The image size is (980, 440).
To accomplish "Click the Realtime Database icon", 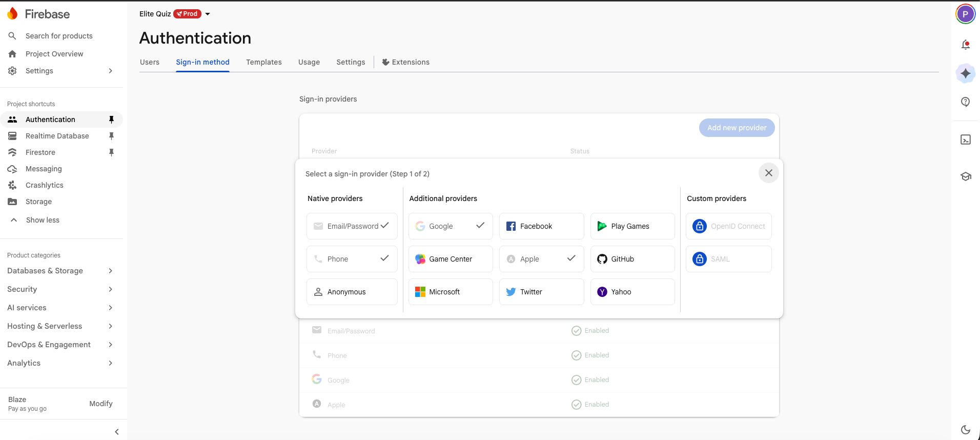I will [x=12, y=136].
